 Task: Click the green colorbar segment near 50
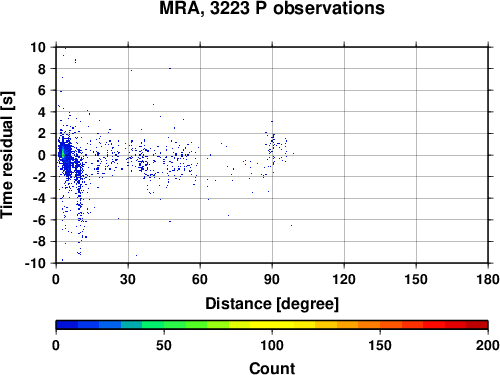pos(164,325)
